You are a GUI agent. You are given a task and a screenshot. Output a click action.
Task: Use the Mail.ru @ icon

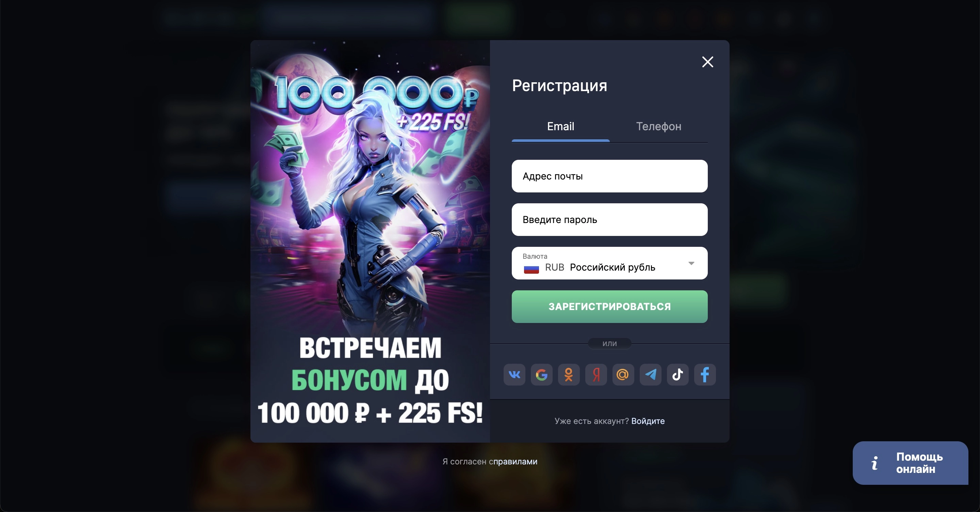(623, 375)
